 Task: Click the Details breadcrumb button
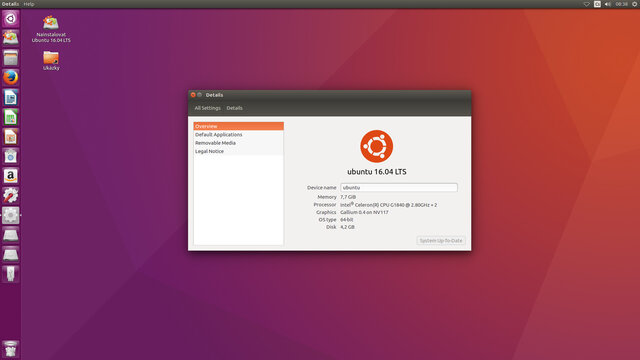(234, 108)
